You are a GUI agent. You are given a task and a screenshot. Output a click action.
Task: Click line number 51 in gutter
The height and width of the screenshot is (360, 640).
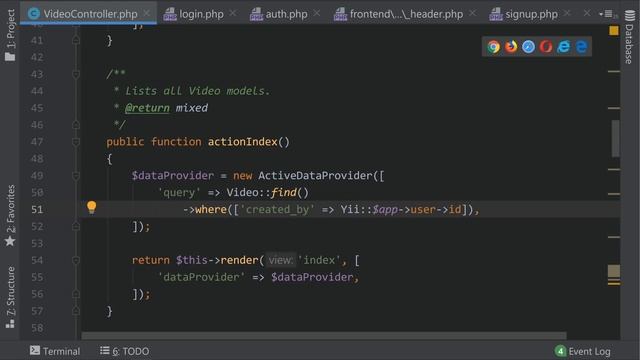pos(37,209)
